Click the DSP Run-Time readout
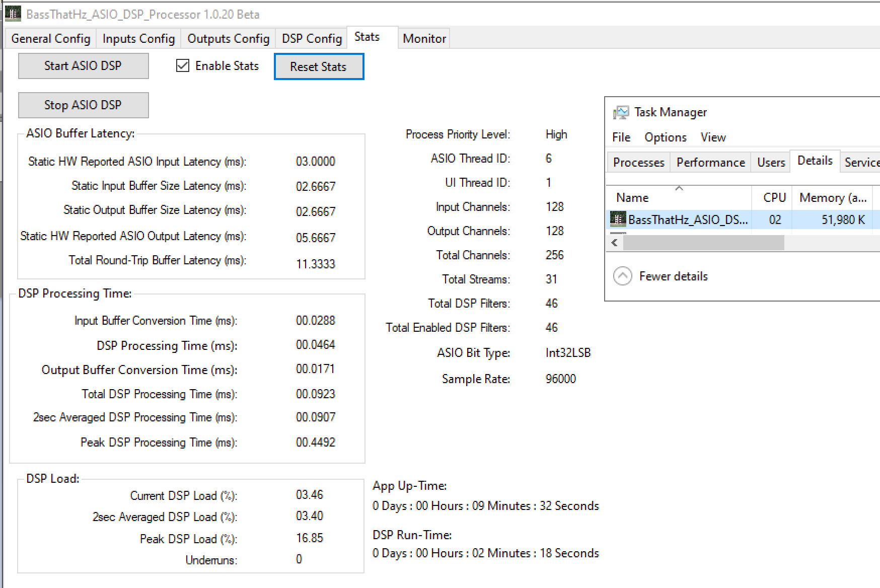 coord(486,553)
